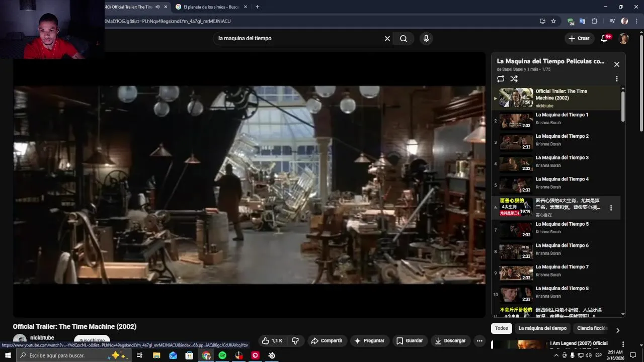Show more filter chips with the right arrow
The width and height of the screenshot is (644, 362).
(618, 330)
